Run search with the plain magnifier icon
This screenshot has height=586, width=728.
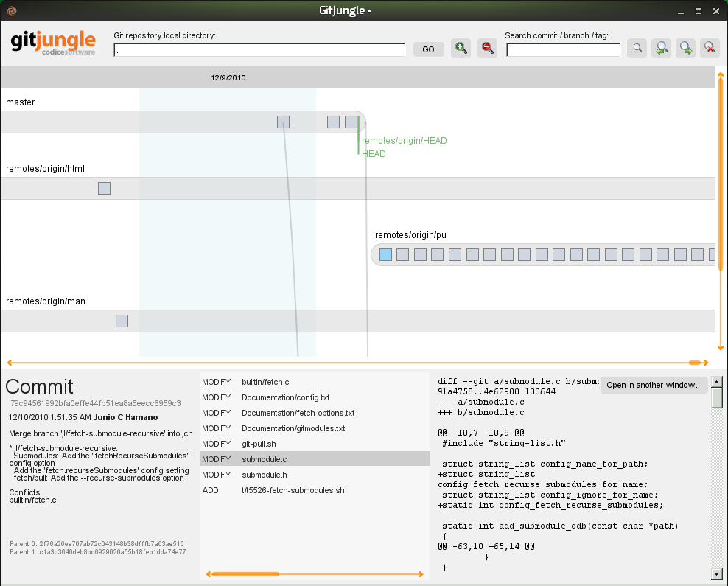tap(637, 49)
